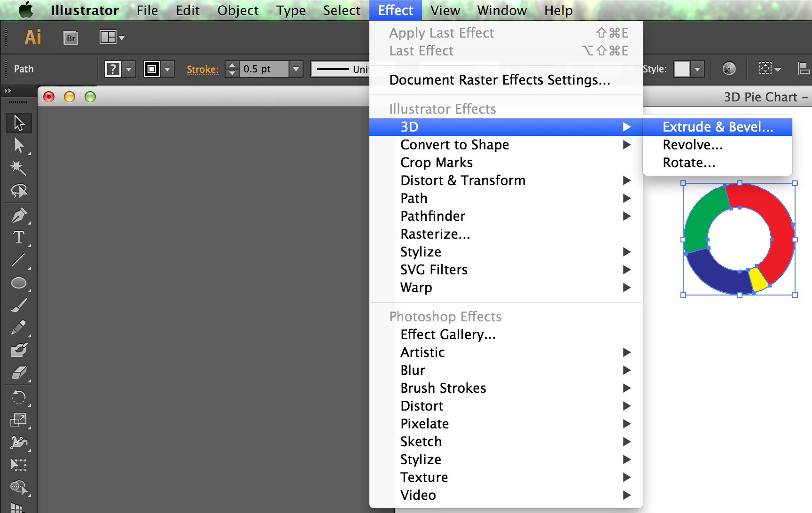Open the Window menu
The width and height of the screenshot is (812, 513).
[x=502, y=10]
